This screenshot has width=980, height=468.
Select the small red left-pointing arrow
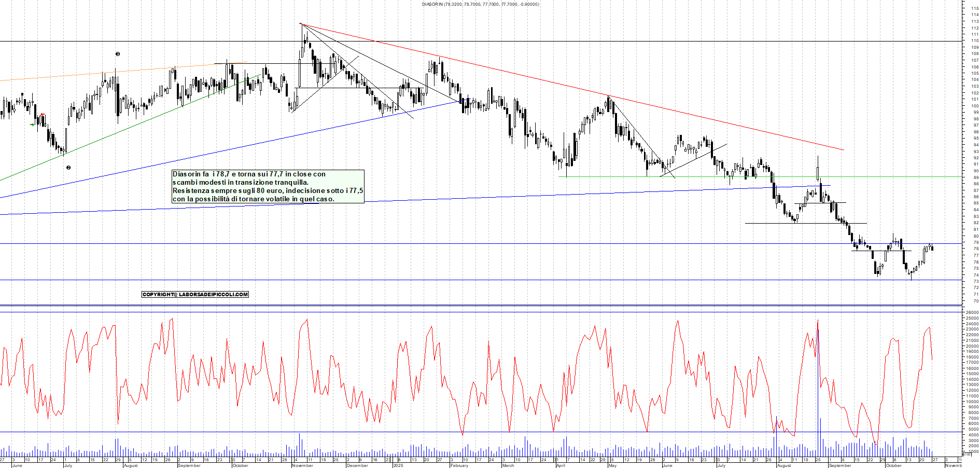click(x=43, y=115)
